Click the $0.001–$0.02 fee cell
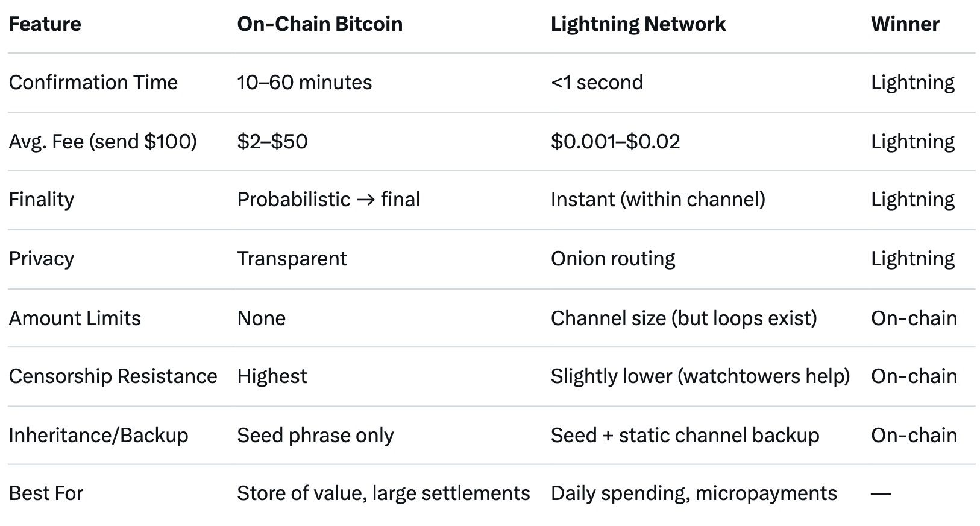 (x=615, y=141)
